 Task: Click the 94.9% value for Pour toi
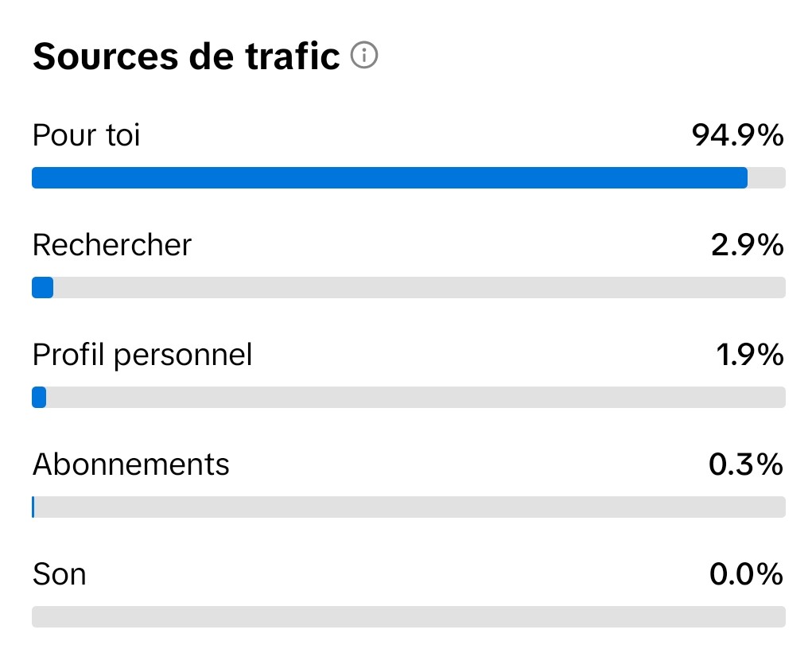tap(737, 136)
